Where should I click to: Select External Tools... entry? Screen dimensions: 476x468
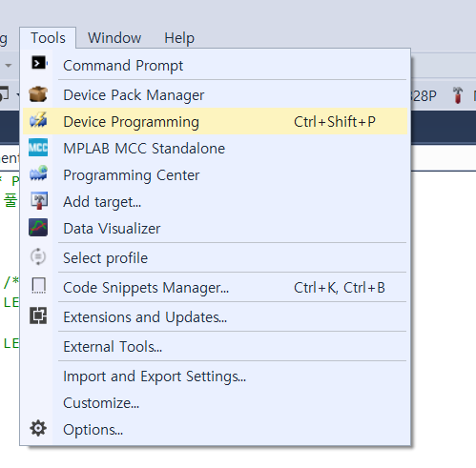[215, 346]
